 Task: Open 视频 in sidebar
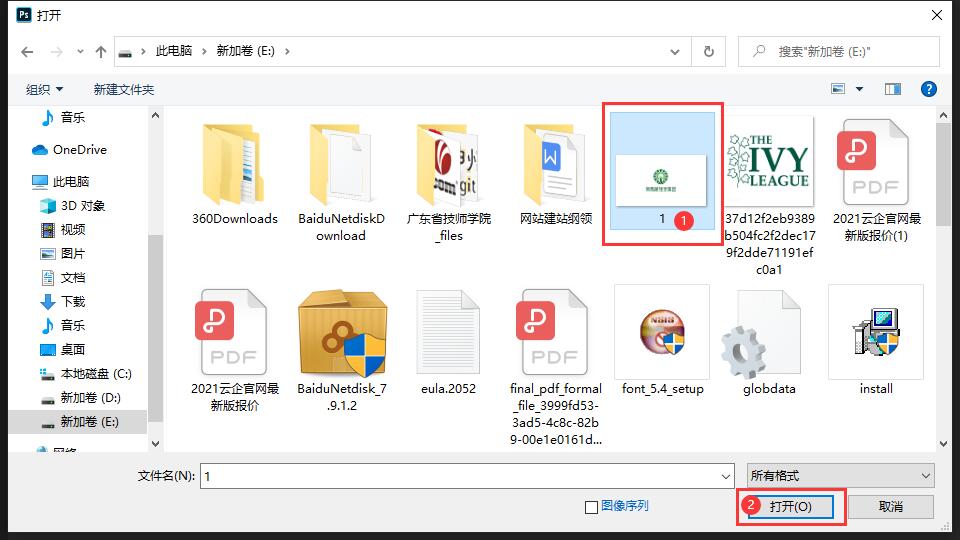point(63,230)
